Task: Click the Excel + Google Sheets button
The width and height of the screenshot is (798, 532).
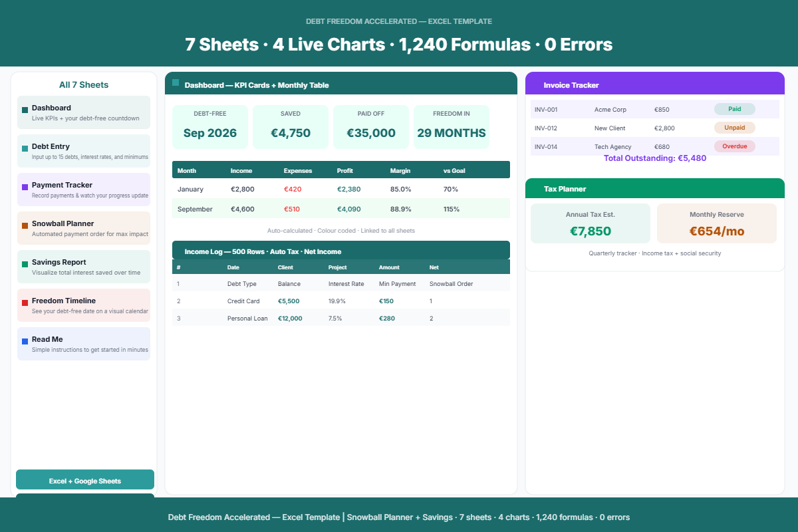Action: (x=84, y=479)
